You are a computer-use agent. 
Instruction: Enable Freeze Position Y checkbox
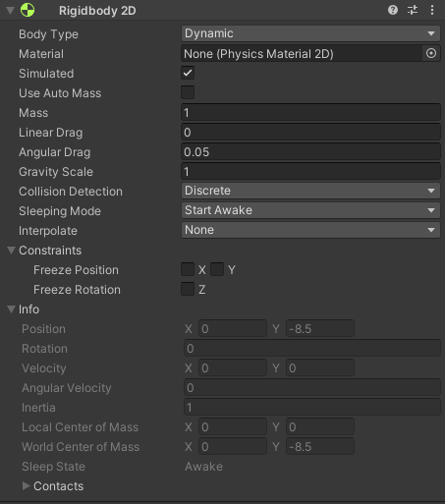pyautogui.click(x=217, y=269)
